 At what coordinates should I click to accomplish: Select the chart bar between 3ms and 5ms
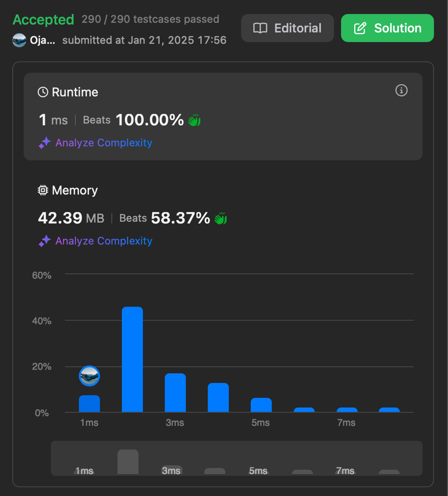[218, 397]
